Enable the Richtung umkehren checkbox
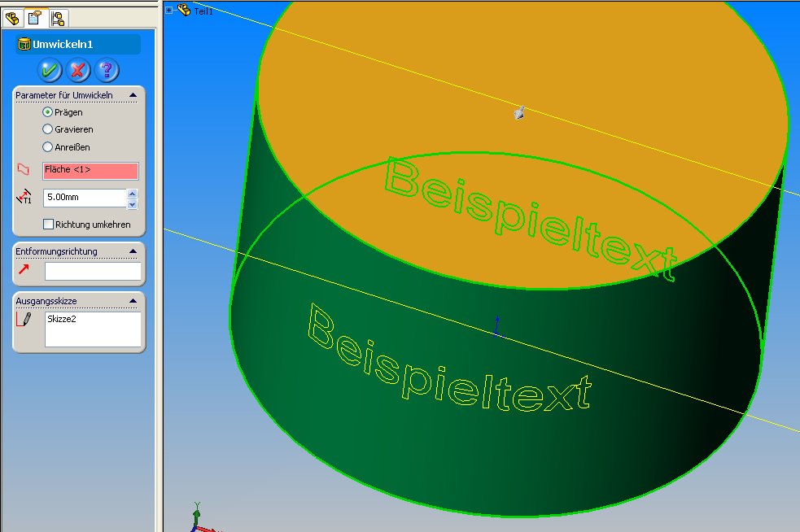Image resolution: width=800 pixels, height=532 pixels. coord(49,224)
